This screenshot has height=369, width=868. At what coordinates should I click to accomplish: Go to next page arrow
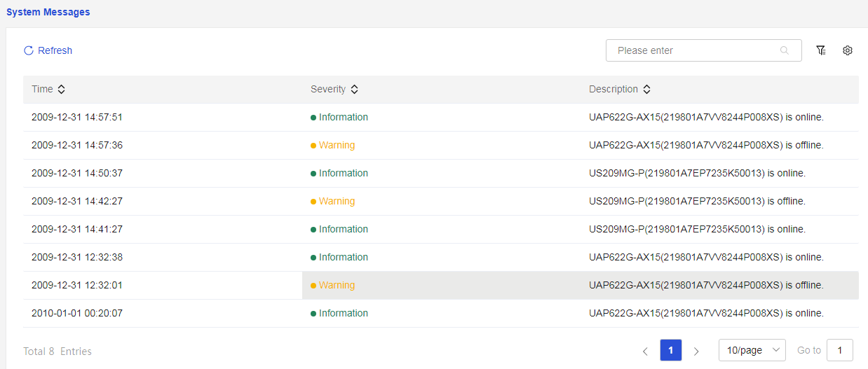(x=696, y=351)
